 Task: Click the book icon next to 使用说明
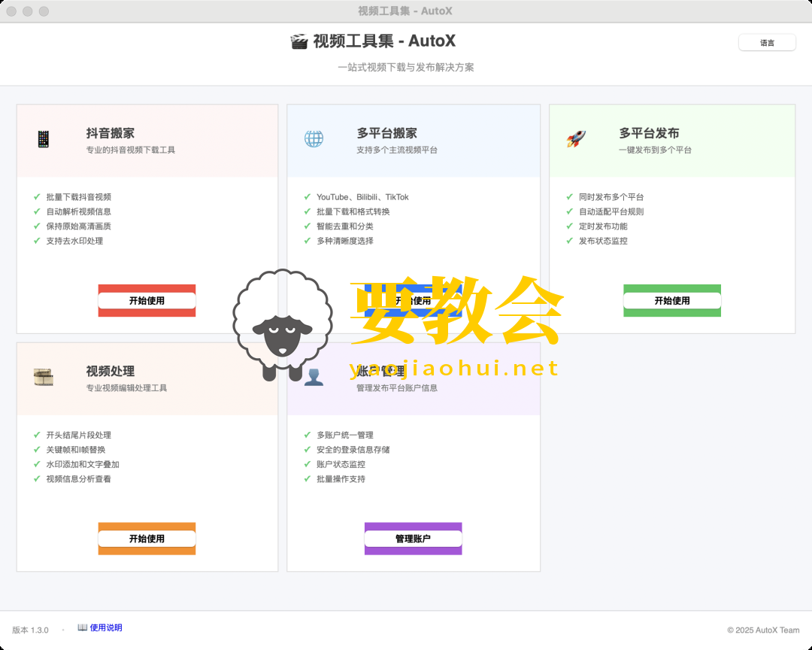(83, 627)
